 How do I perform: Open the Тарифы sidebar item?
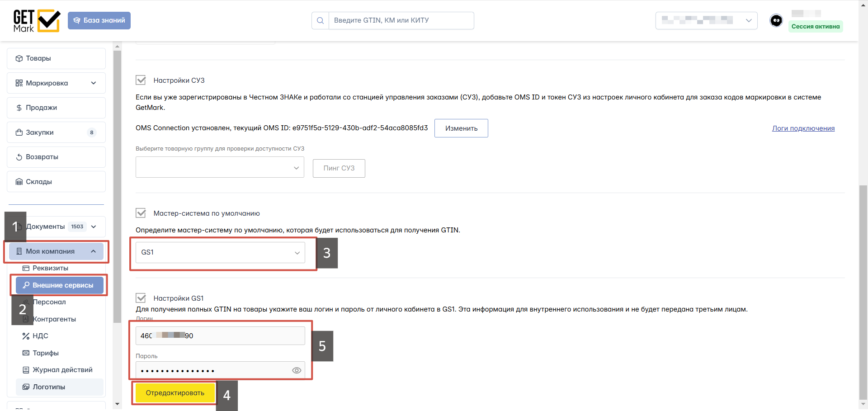(60, 353)
